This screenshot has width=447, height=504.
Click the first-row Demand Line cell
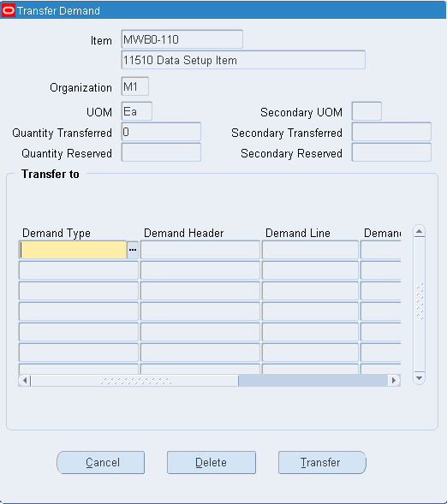[310, 250]
